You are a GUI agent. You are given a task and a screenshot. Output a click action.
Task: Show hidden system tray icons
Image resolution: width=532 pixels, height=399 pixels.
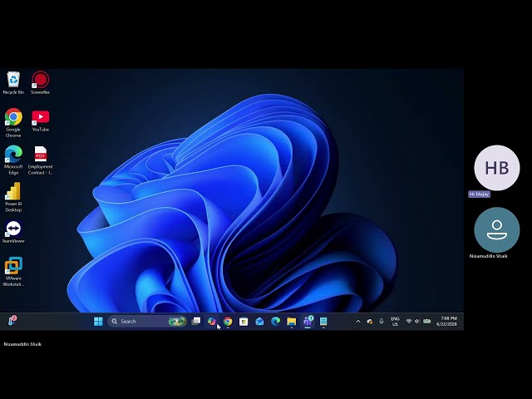point(358,322)
